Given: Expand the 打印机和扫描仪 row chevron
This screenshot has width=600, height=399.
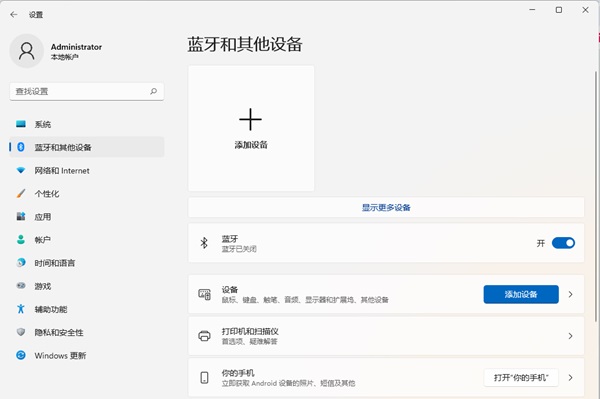Looking at the screenshot, I should 571,336.
